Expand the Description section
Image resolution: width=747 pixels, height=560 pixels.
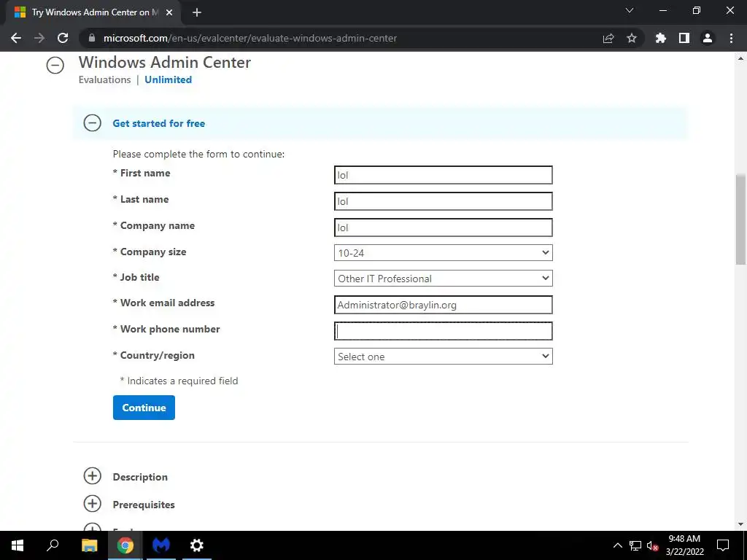click(93, 475)
